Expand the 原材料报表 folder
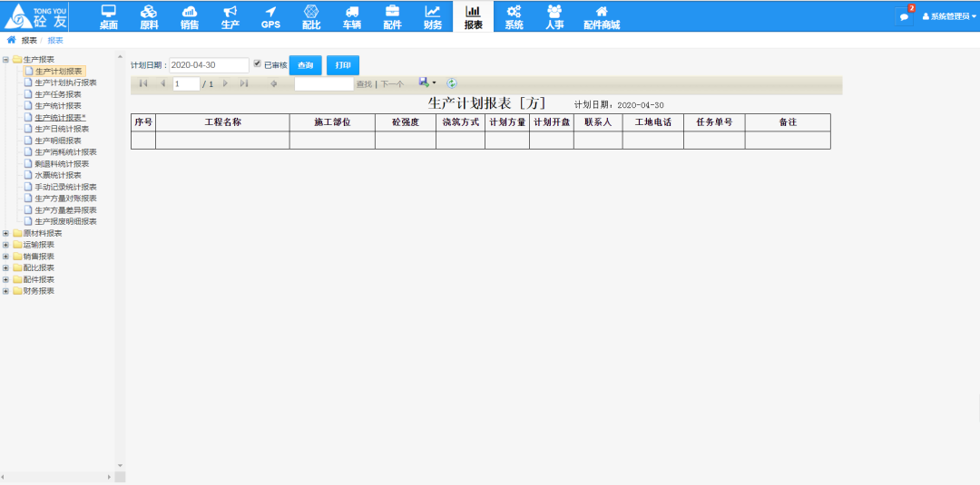Screen dimensions: 980x485 [6, 233]
